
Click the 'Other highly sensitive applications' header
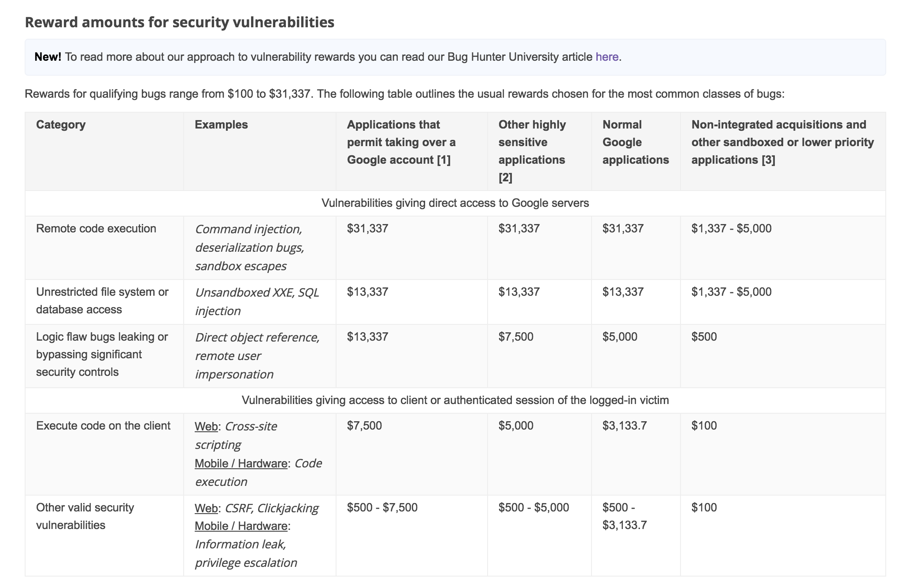[532, 151]
